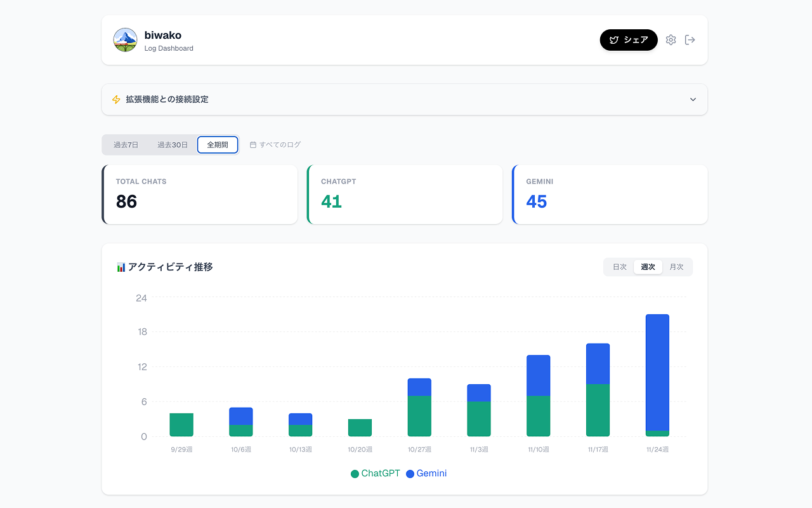Click the bar chart icon next to アクティビティ推移
This screenshot has width=812, height=508.
click(121, 267)
